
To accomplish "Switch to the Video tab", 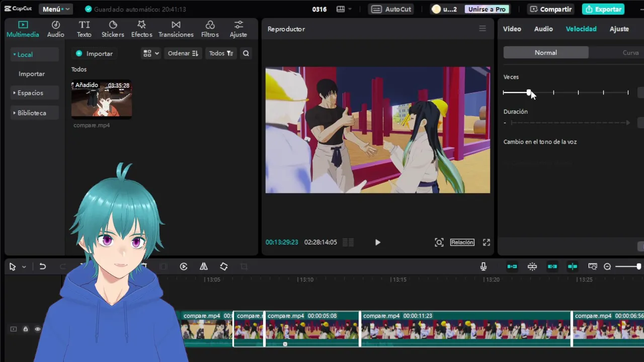I will (512, 29).
